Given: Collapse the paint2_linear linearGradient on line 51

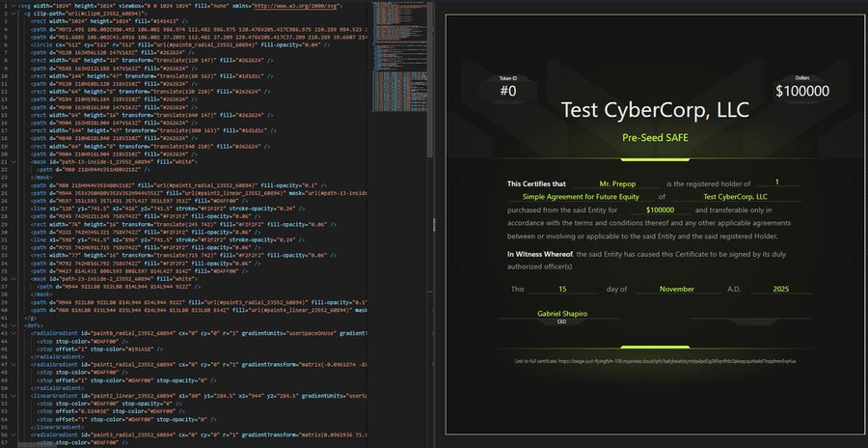Looking at the screenshot, I should pos(15,397).
